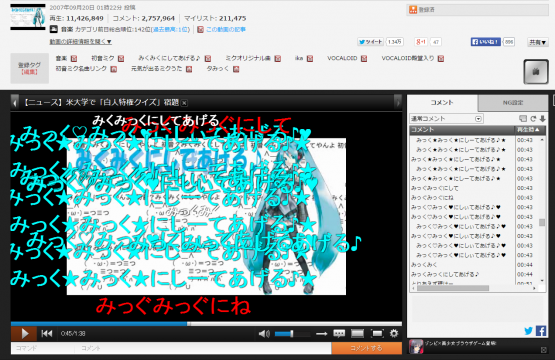Screen dimensions: 555x360
Task: Toggle comment display speech bubble icon
Action: (339, 333)
